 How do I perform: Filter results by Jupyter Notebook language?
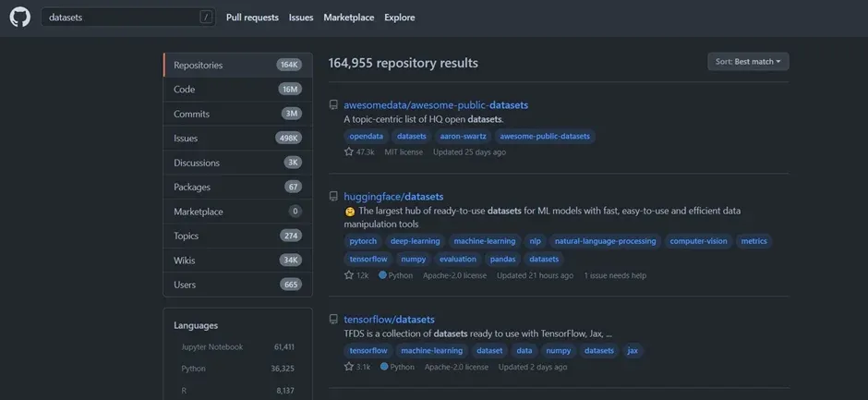click(212, 347)
